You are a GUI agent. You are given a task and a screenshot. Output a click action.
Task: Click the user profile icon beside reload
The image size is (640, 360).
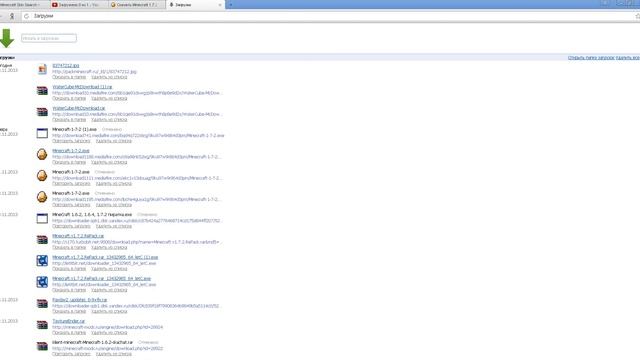coord(12,16)
